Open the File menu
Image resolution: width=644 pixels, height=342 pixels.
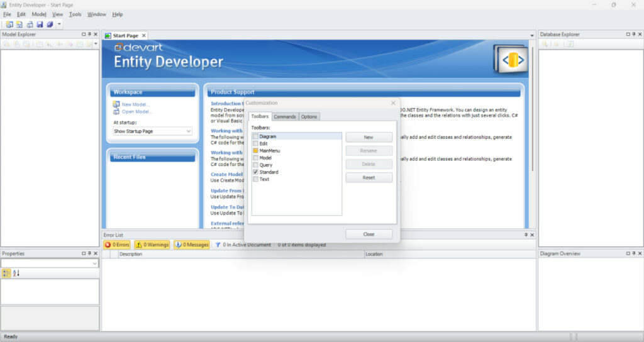[7, 14]
